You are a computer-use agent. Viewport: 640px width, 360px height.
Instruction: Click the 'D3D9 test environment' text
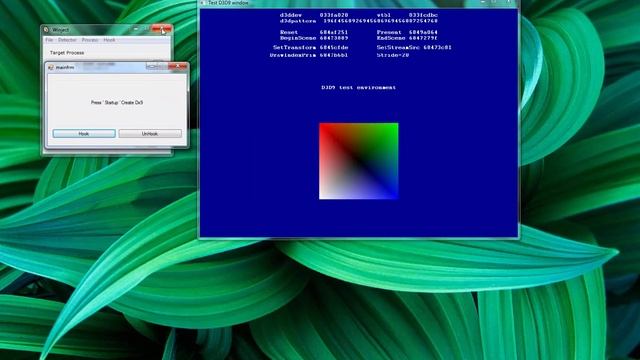pyautogui.click(x=358, y=87)
